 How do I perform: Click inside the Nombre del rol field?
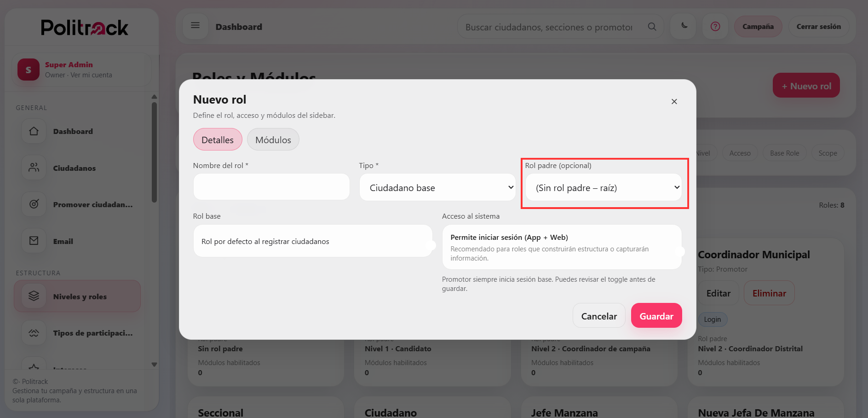coord(271,186)
